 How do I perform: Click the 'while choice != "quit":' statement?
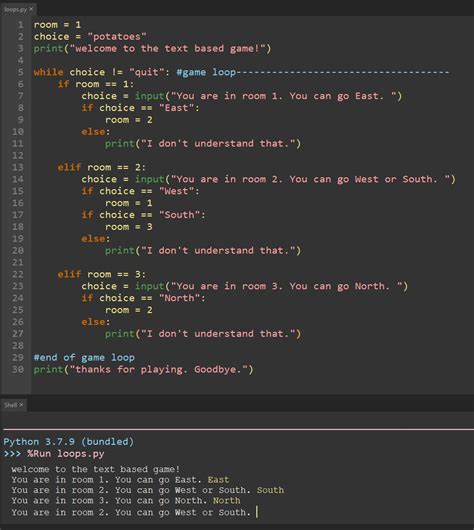click(101, 72)
